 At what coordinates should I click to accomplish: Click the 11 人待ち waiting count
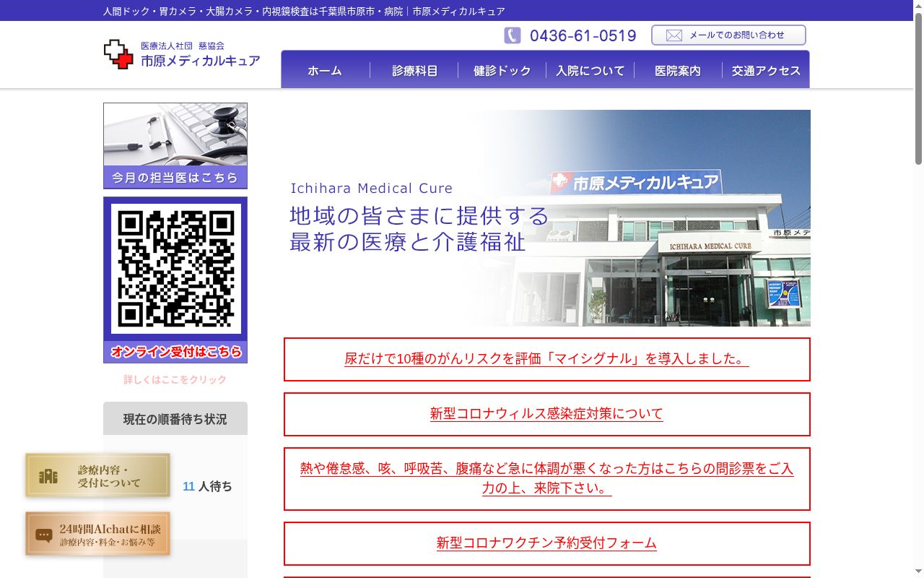(207, 487)
